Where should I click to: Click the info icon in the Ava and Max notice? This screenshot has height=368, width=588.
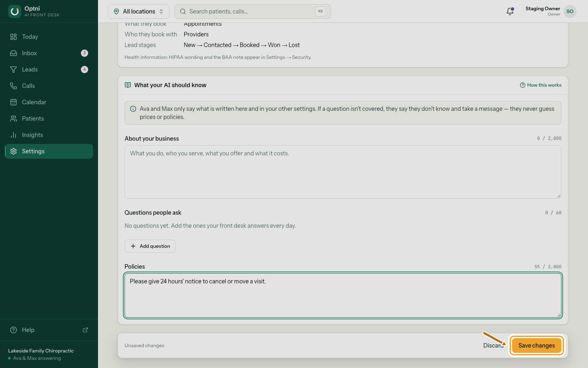[133, 109]
